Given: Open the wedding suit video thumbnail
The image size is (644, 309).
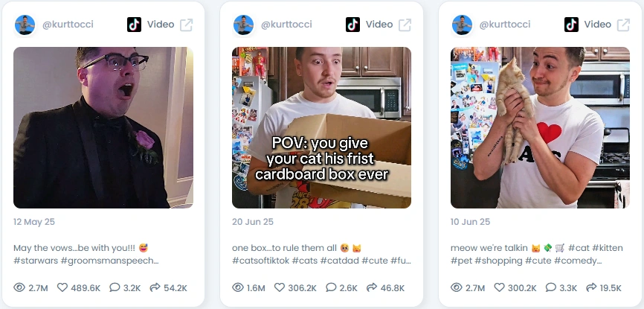Looking at the screenshot, I should [103, 127].
